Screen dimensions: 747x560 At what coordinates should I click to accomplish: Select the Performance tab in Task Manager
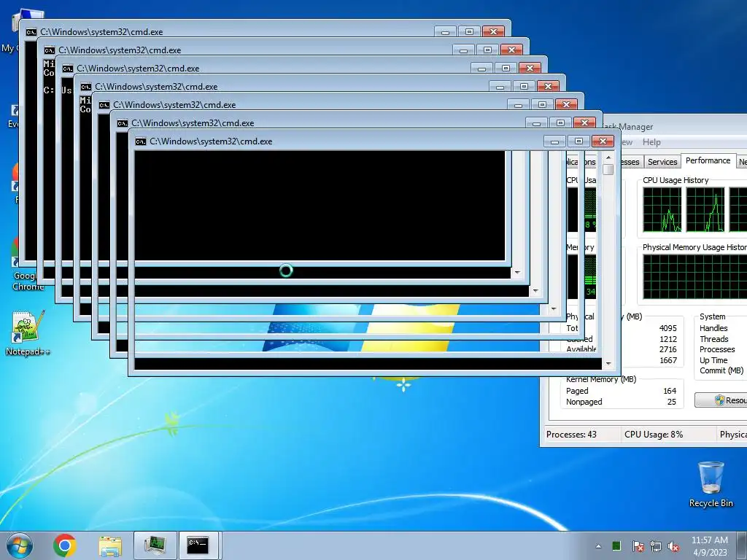(x=708, y=160)
